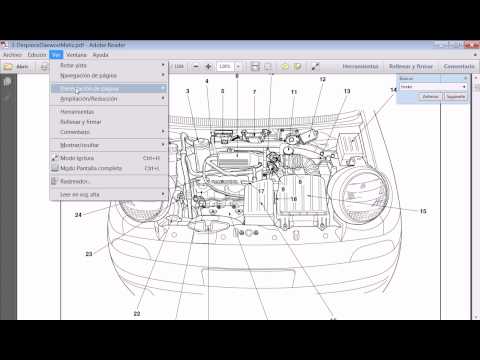Viewport: 480px width, 360px height.
Task: Click the open file folder icon
Action: point(8,67)
